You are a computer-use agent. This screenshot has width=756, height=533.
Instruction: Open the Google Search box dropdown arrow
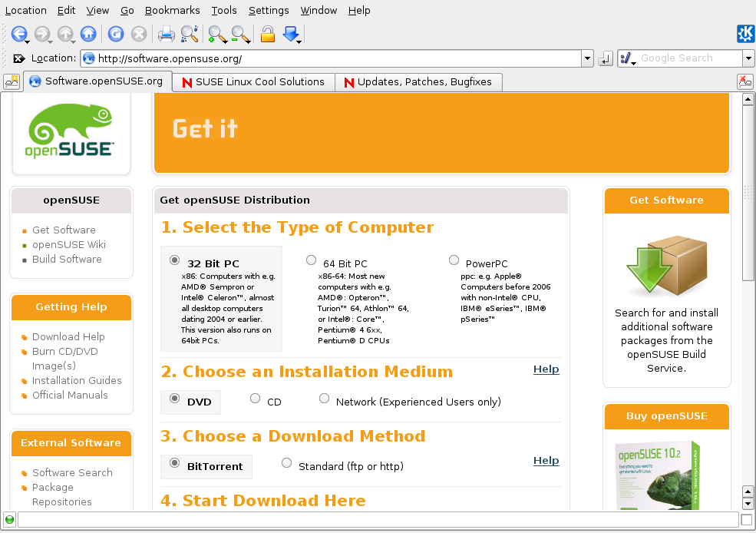(x=748, y=59)
